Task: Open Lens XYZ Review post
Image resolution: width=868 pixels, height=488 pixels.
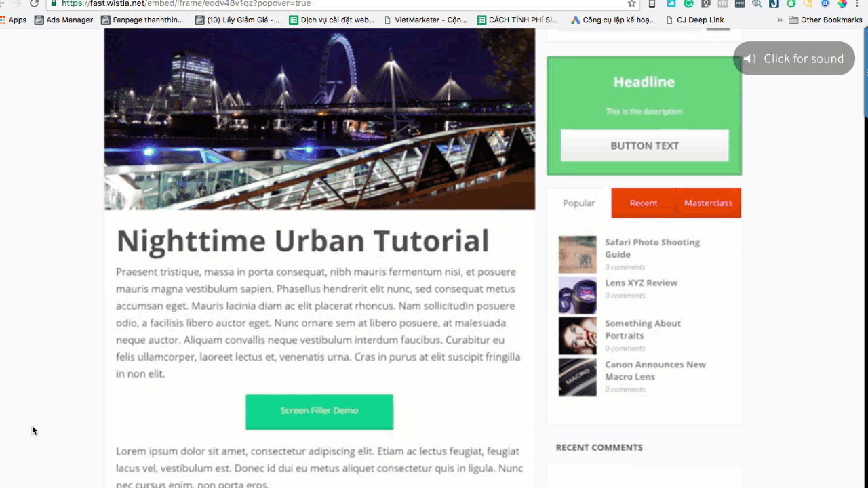Action: click(641, 283)
